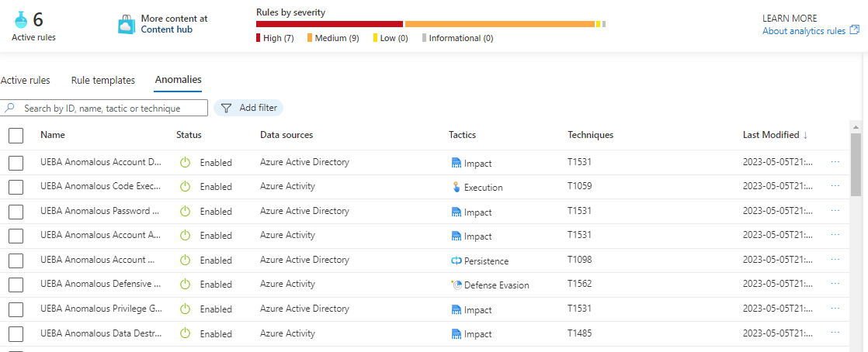Open the ellipsis menu for the T1098 row
This screenshot has width=868, height=352.
tap(835, 260)
